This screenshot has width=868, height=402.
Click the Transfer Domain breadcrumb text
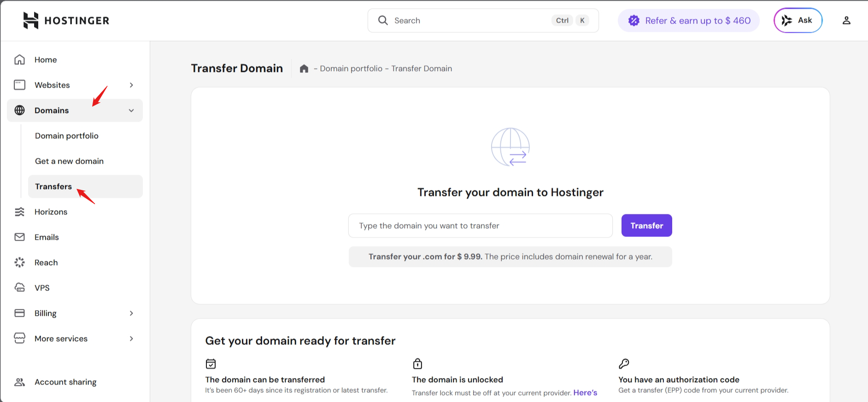(x=422, y=68)
